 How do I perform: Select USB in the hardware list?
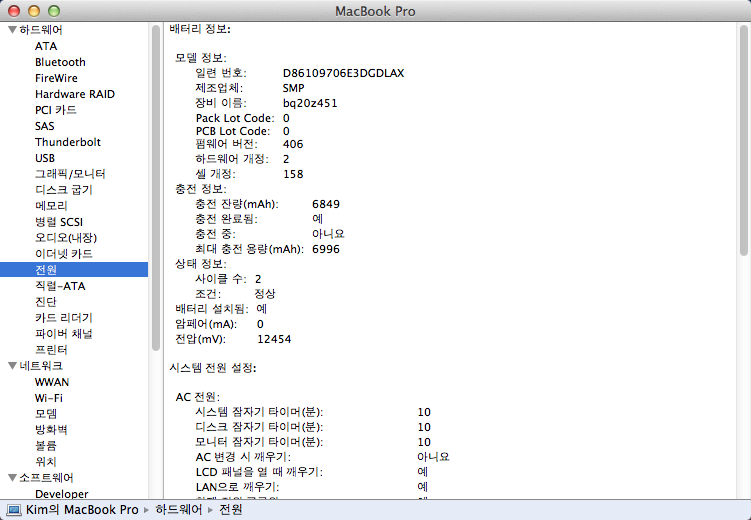click(45, 158)
